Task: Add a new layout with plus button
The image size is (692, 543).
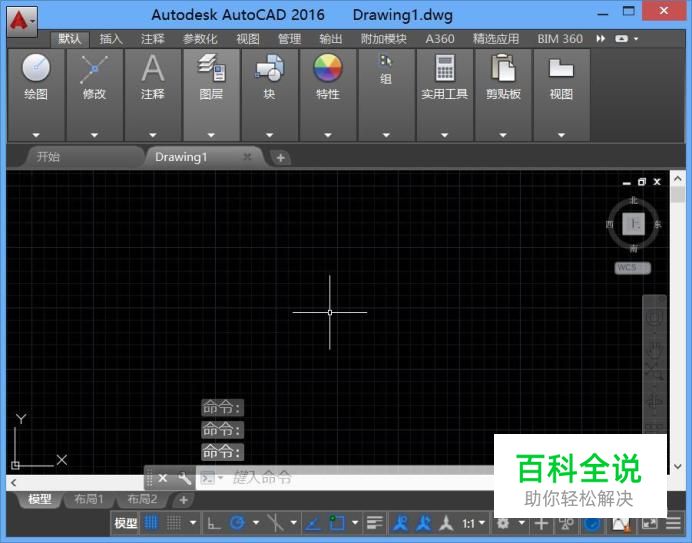Action: pos(183,500)
